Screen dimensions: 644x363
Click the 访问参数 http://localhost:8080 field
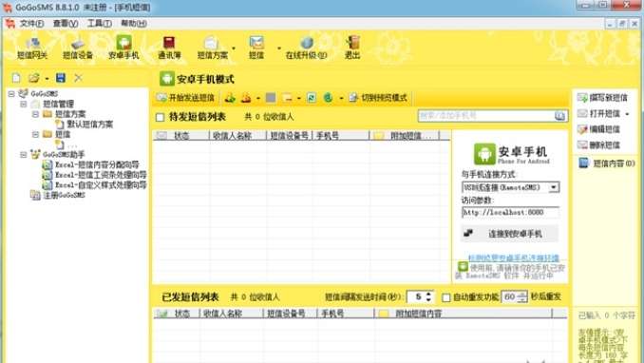[x=510, y=213]
